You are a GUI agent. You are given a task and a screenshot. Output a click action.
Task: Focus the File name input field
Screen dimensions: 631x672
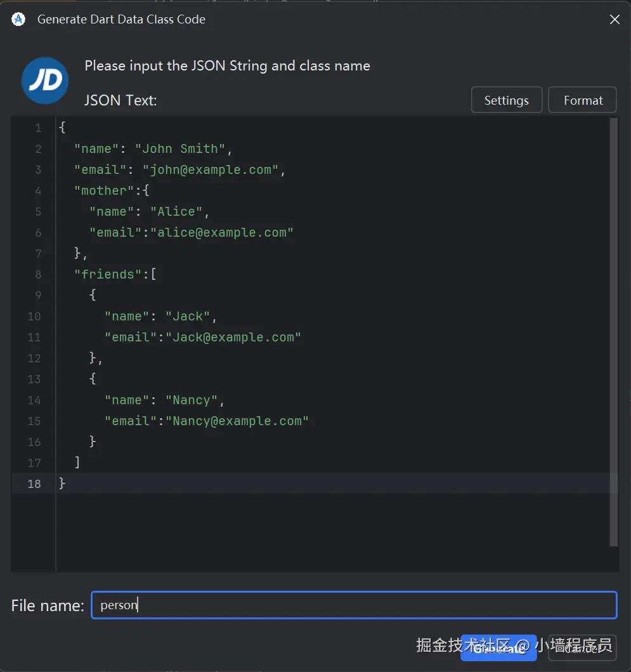(x=354, y=605)
